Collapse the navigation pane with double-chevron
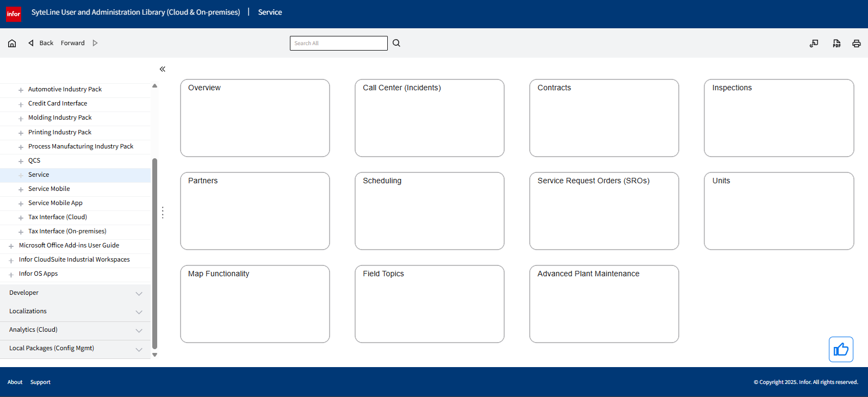Screen dimensions: 868x397 coord(162,69)
